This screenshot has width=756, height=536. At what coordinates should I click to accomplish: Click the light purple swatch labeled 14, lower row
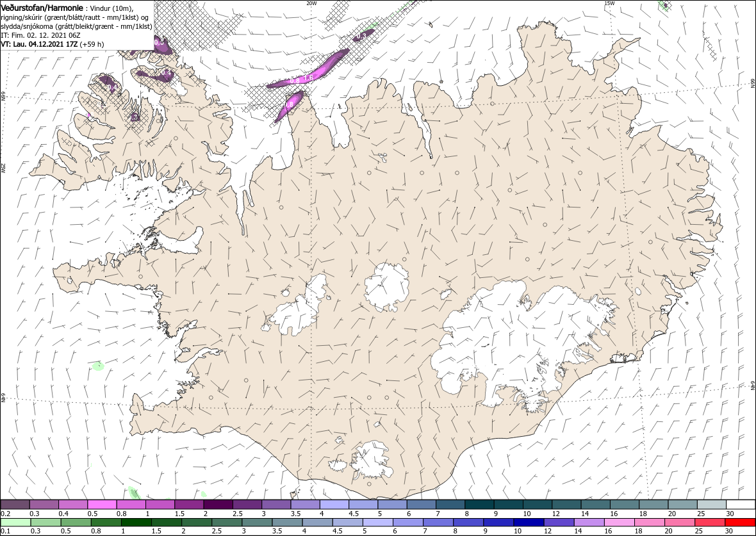[589, 523]
